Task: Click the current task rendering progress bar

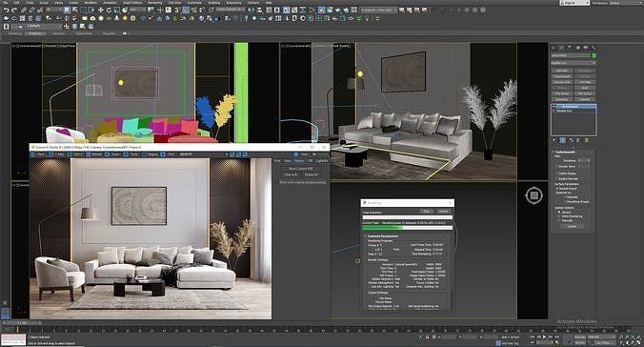Action: 408,227
